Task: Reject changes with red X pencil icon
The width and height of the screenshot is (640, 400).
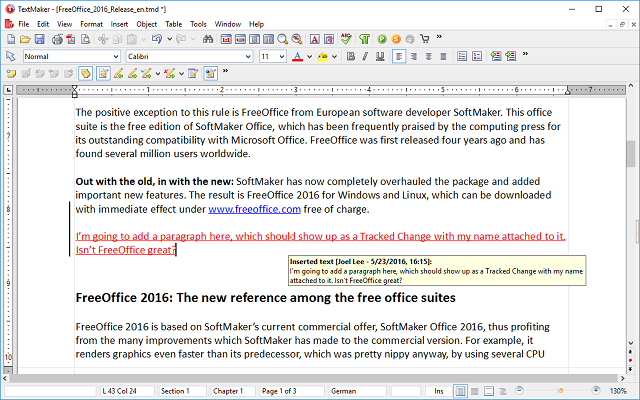Action: pyautogui.click(x=169, y=73)
